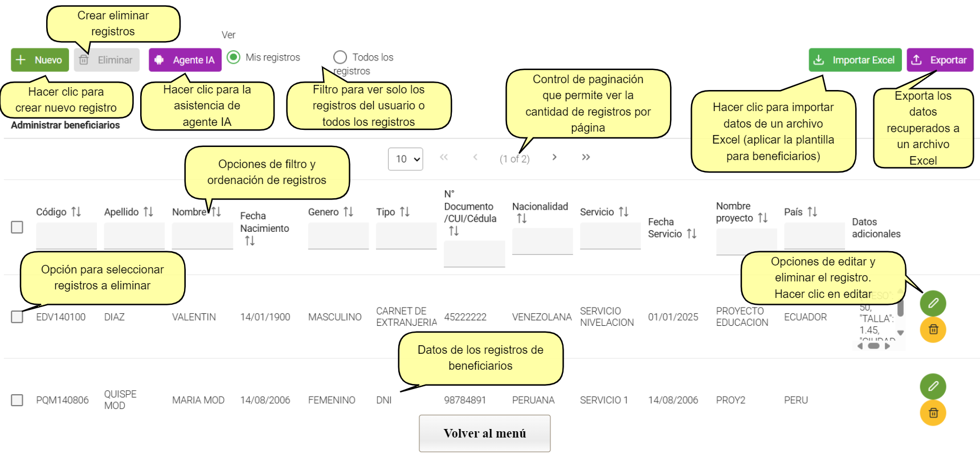Select the Mis registros radio option
This screenshot has height=466, width=980.
(x=234, y=57)
